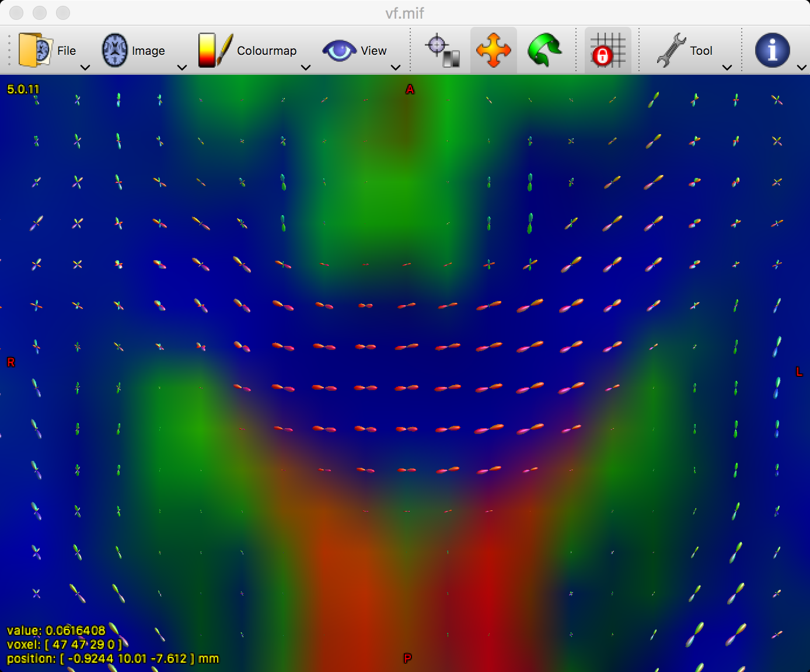Screen dimensions: 810x672
Task: Open the Tool wrench icon
Action: (671, 50)
